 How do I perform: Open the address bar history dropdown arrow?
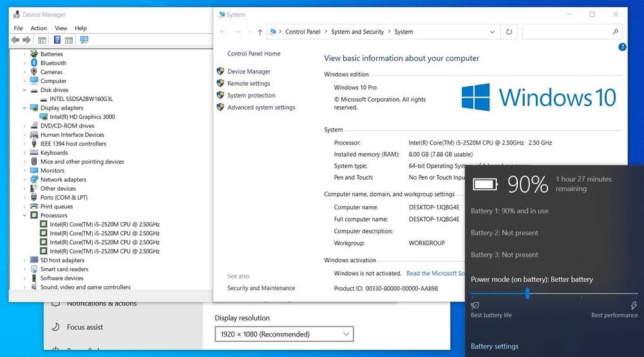click(x=492, y=32)
